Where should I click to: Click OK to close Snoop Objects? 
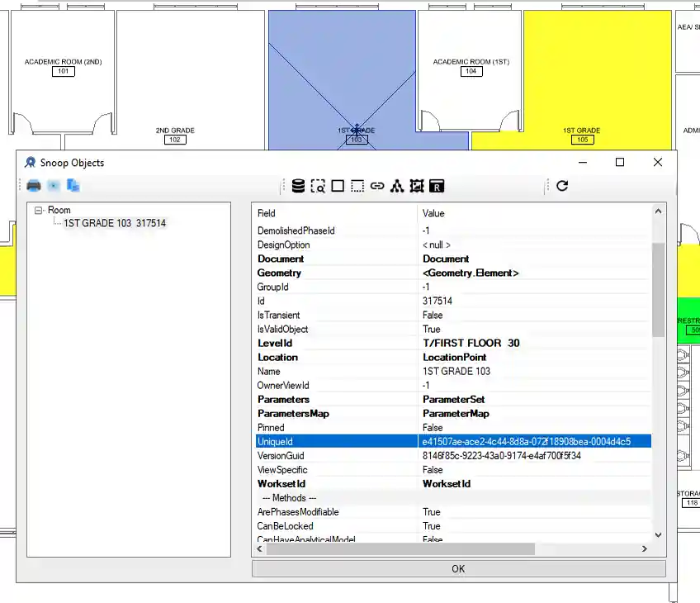coord(457,568)
